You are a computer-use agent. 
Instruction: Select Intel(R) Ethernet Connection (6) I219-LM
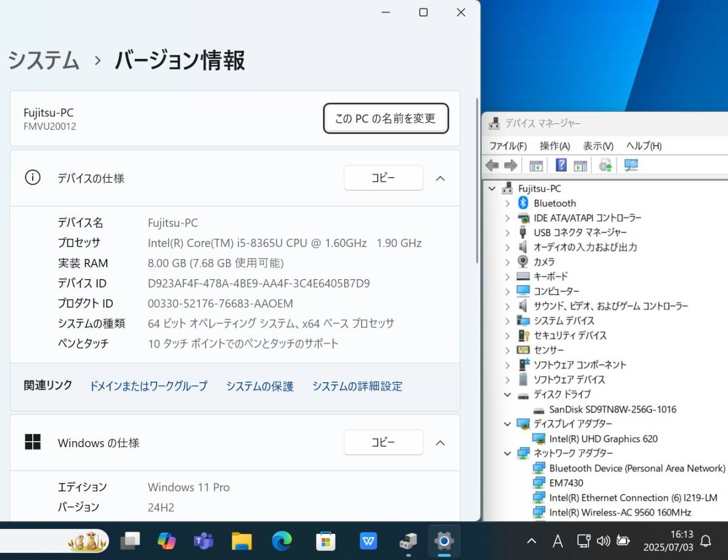coord(633,498)
